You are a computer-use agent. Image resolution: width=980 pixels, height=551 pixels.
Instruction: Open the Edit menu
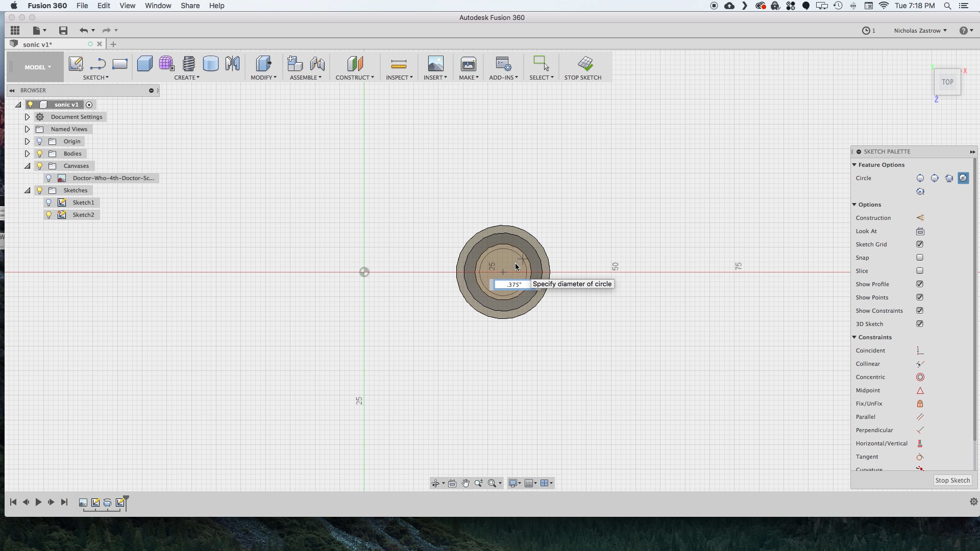[104, 6]
